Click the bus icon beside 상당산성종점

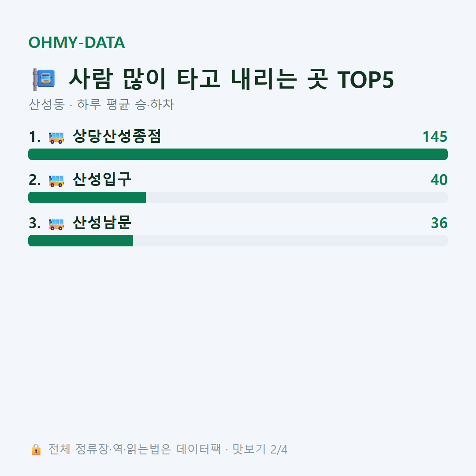coord(56,138)
